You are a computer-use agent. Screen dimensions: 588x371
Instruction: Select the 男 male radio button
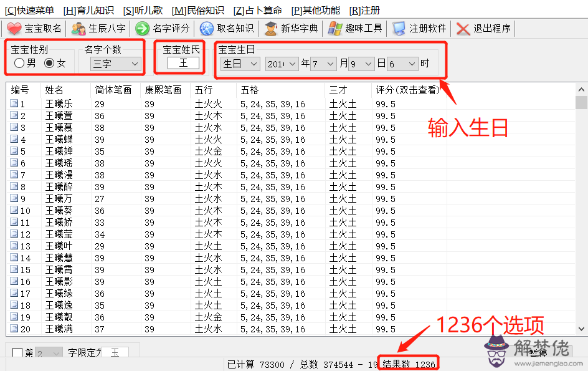(19, 62)
